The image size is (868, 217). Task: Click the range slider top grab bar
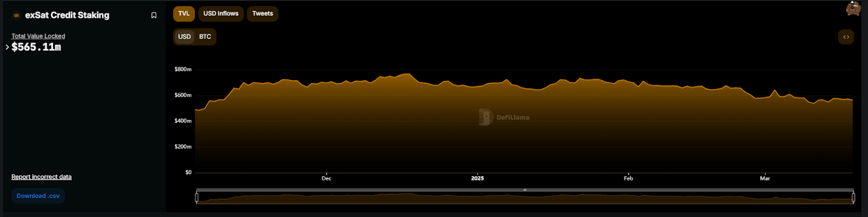tap(525, 190)
